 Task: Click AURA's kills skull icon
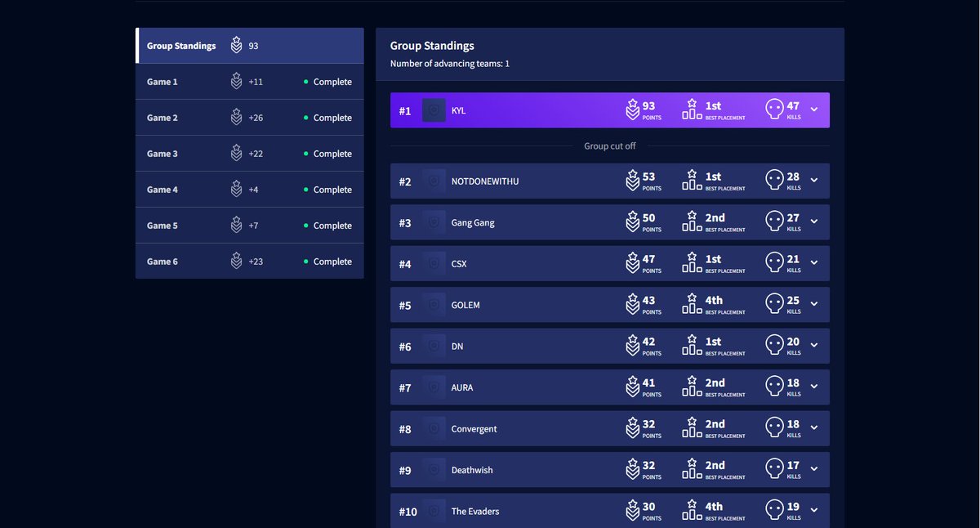(x=774, y=387)
